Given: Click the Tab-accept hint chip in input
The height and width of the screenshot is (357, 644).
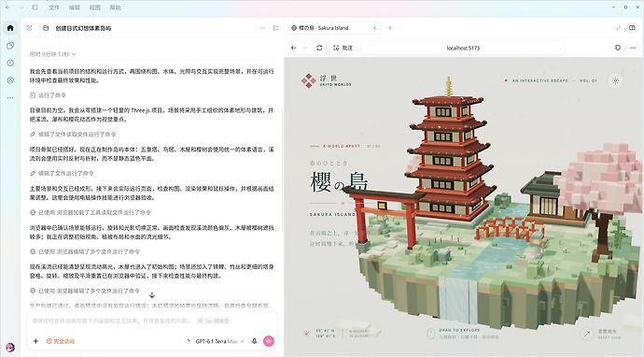Looking at the screenshot, I should (x=213, y=321).
